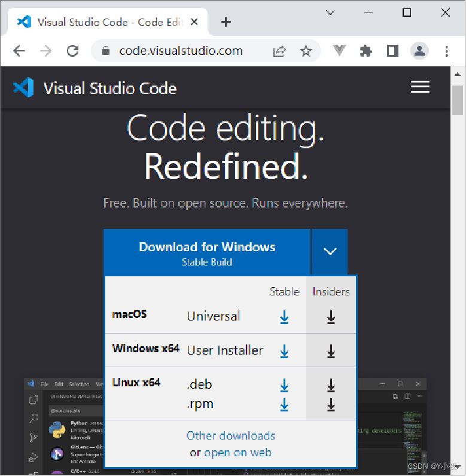
Task: Click the Python extension in preview list
Action: (76, 430)
